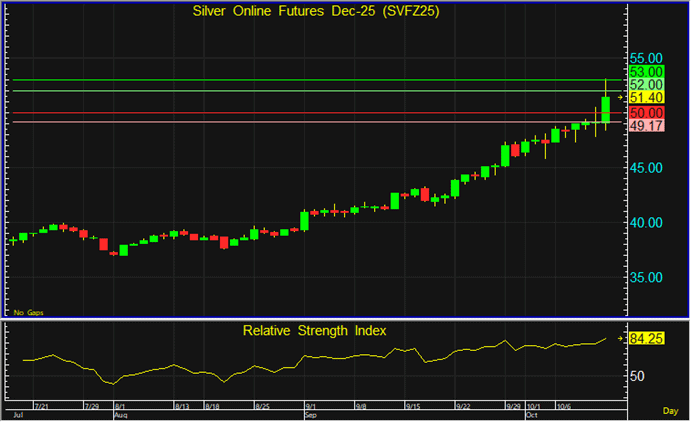The width and height of the screenshot is (691, 422).
Task: Click the 45.00 price axis label
Action: point(647,168)
